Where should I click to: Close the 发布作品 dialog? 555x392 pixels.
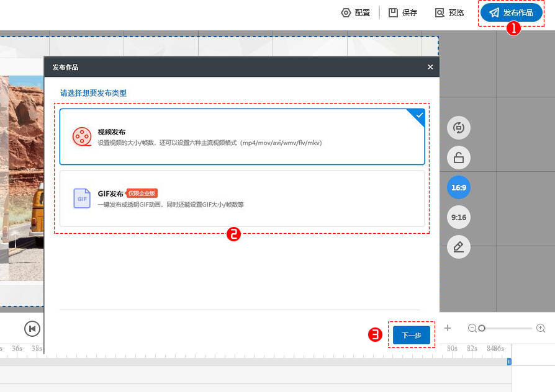coord(430,67)
